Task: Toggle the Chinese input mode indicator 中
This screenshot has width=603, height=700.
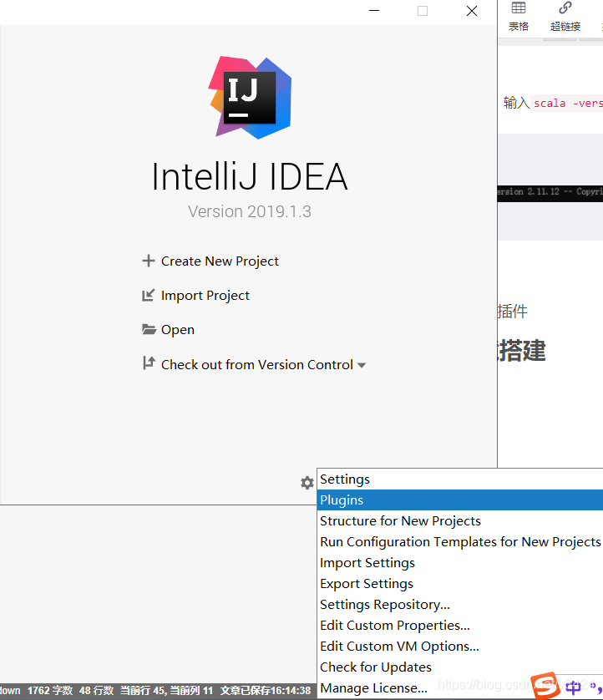Action: point(573,687)
